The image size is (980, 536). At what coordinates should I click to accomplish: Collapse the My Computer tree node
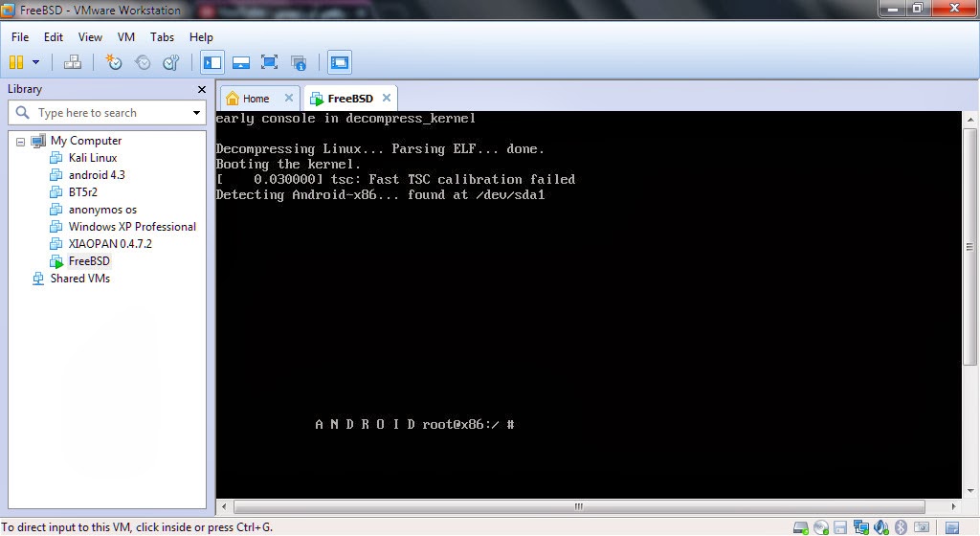point(20,142)
